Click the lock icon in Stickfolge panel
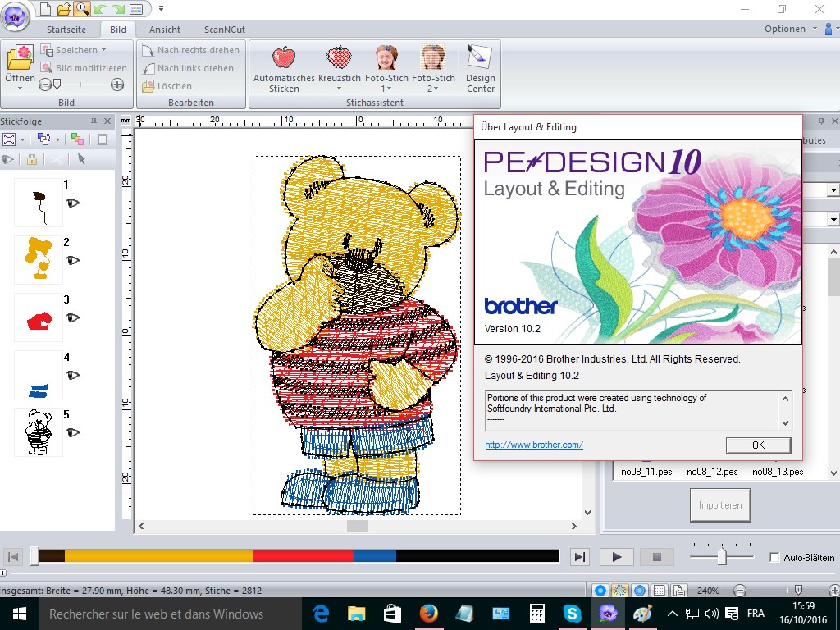Screen dimensions: 840x630 (x=32, y=159)
